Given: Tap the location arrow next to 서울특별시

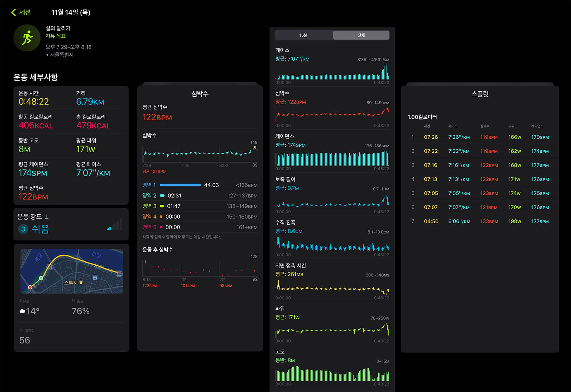Looking at the screenshot, I should coord(47,55).
